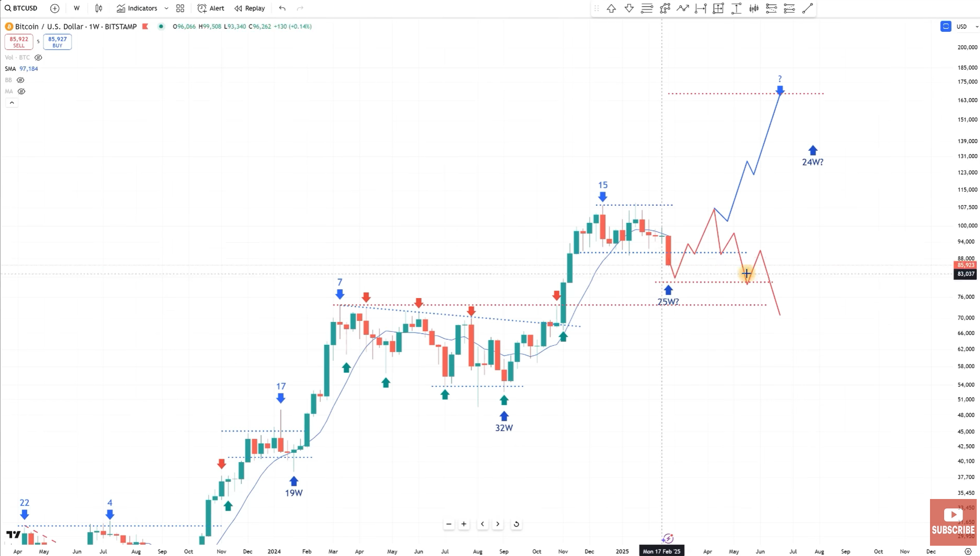Open the chart layout grid menu

(180, 8)
